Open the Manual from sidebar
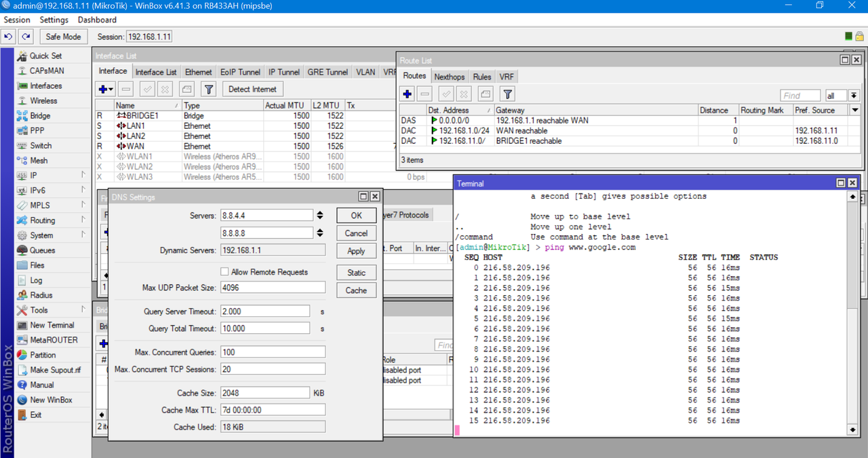Screen dimensions: 868x458 pos(41,385)
